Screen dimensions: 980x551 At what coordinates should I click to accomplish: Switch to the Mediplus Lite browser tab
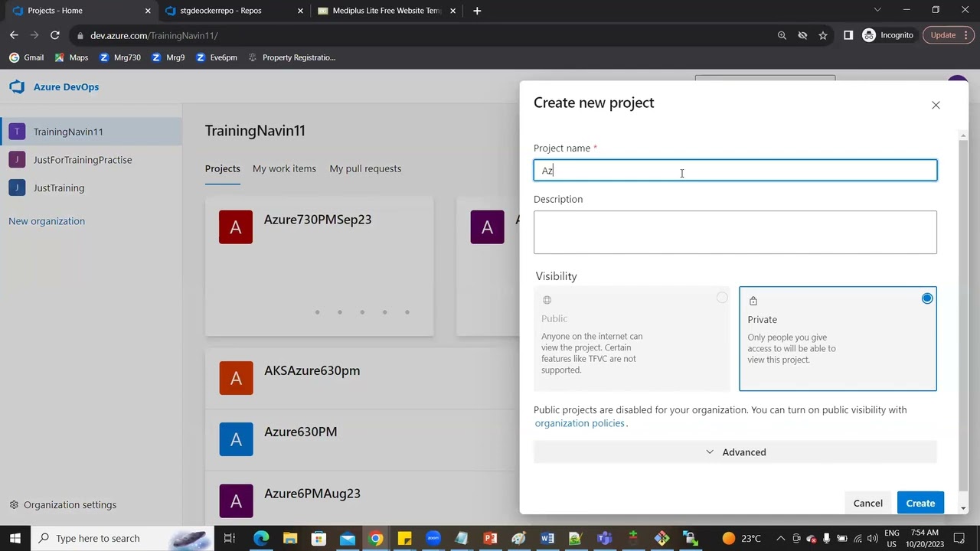coord(386,11)
